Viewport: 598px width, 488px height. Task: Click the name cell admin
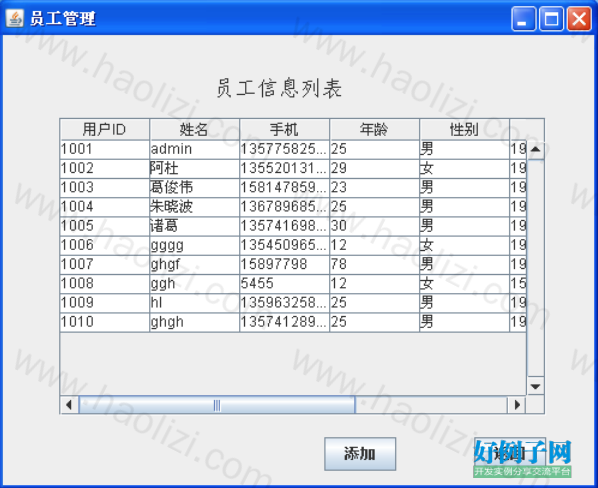pyautogui.click(x=195, y=149)
